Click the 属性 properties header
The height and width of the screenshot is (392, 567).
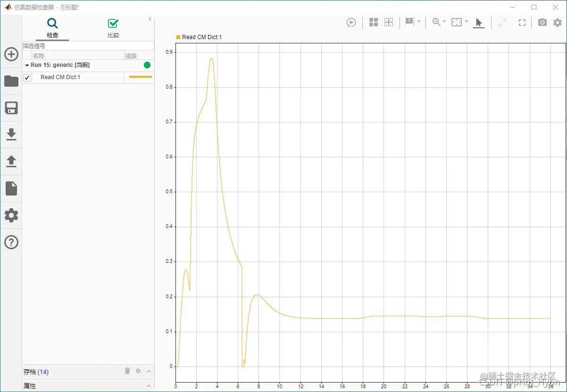tap(30, 386)
